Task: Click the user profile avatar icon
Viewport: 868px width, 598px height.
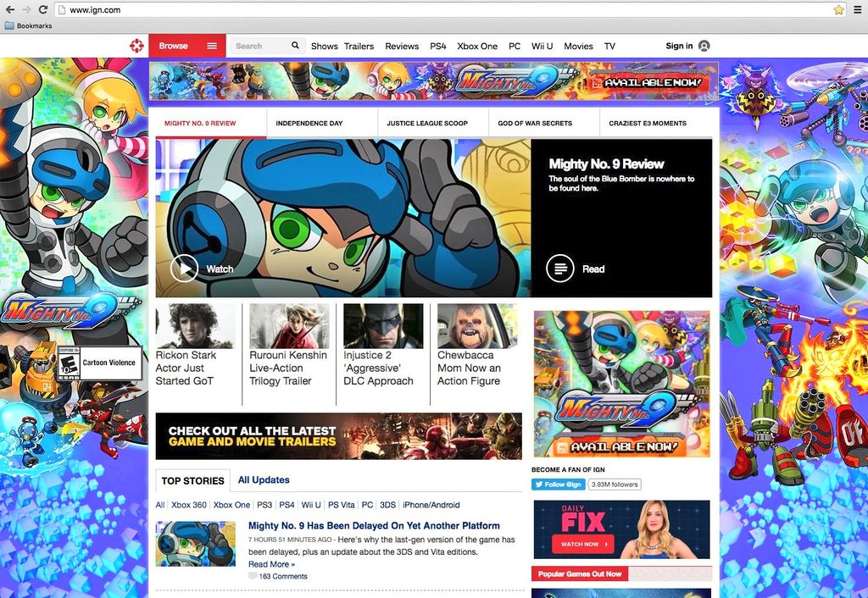Action: coord(704,46)
